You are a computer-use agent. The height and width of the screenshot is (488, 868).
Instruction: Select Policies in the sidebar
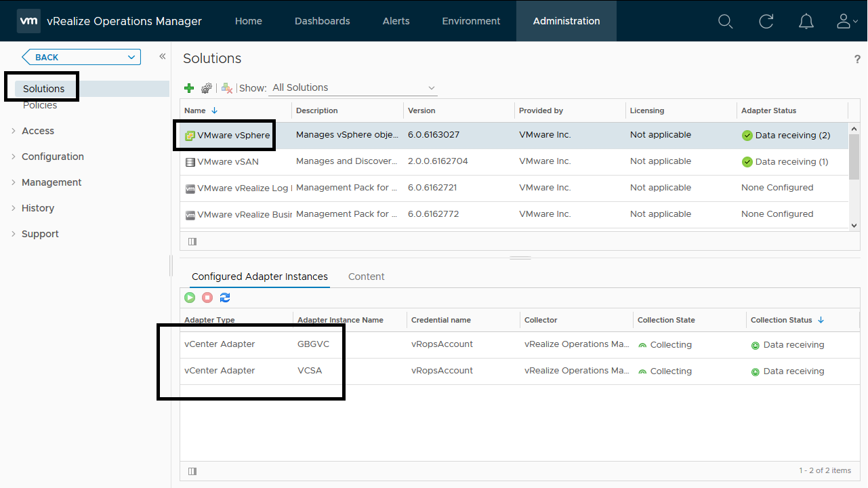click(x=40, y=105)
